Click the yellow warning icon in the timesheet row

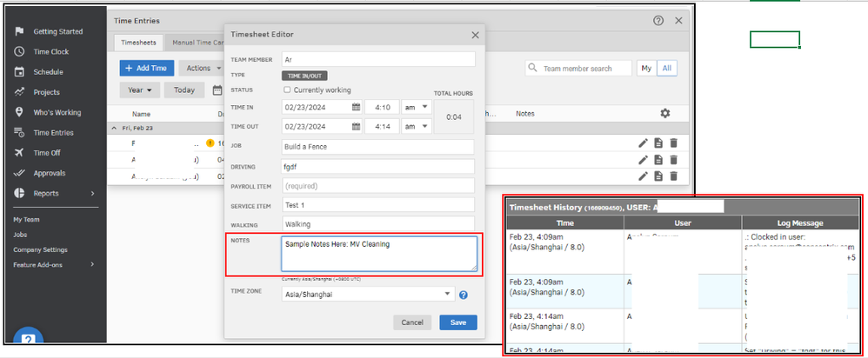[x=210, y=143]
